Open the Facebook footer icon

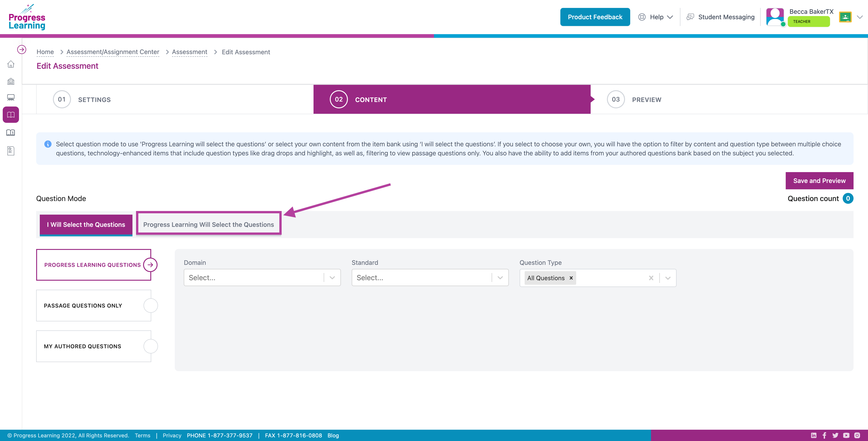(825, 435)
